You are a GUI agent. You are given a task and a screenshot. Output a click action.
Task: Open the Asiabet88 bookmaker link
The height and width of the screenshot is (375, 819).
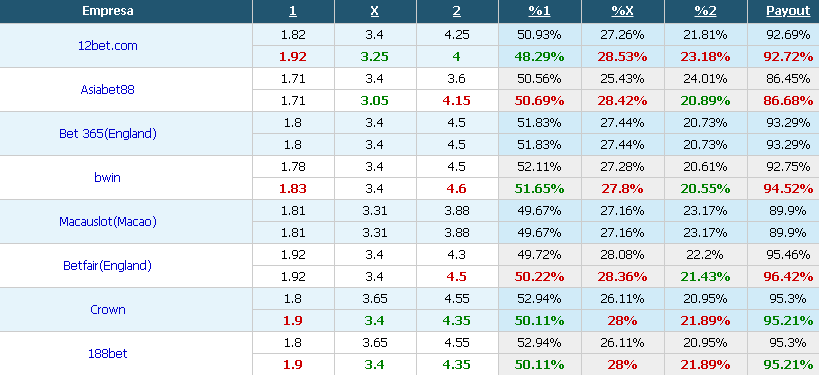(108, 89)
